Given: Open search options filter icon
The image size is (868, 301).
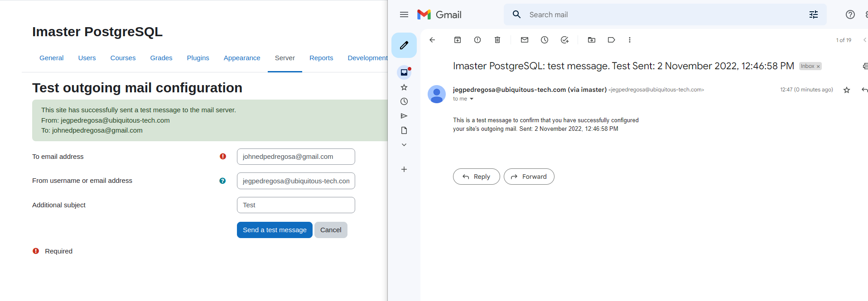Looking at the screenshot, I should click(x=814, y=14).
